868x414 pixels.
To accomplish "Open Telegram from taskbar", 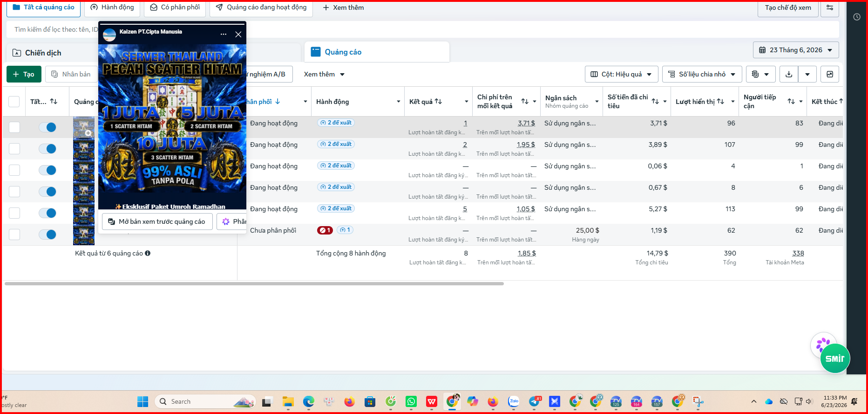I will (x=534, y=401).
